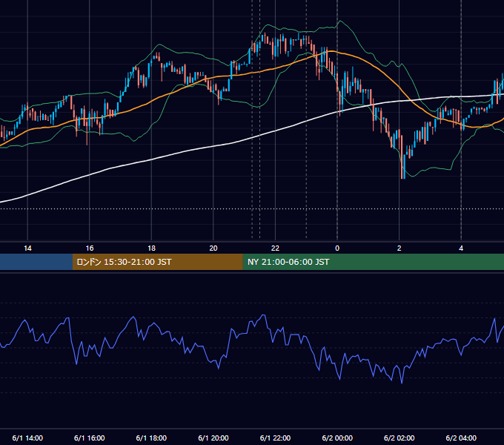Image resolution: width=504 pixels, height=445 pixels.
Task: Click the 6/1 16:00 label on the oscillator axis
Action: coord(90,438)
